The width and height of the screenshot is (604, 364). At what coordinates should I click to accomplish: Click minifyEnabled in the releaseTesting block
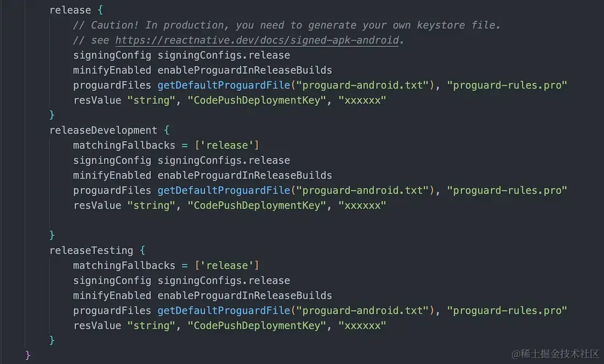(112, 295)
